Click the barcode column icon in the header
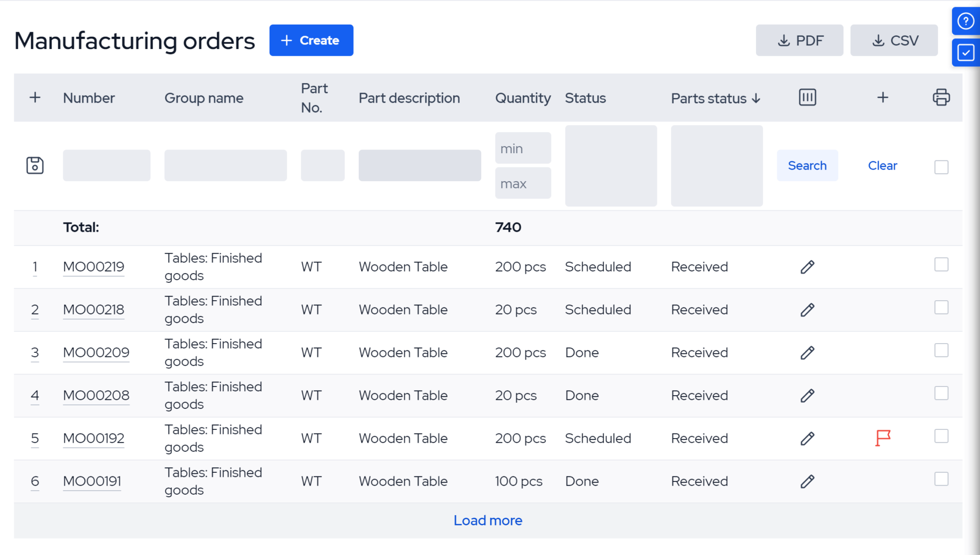Viewport: 980px width, 555px height. click(x=807, y=97)
